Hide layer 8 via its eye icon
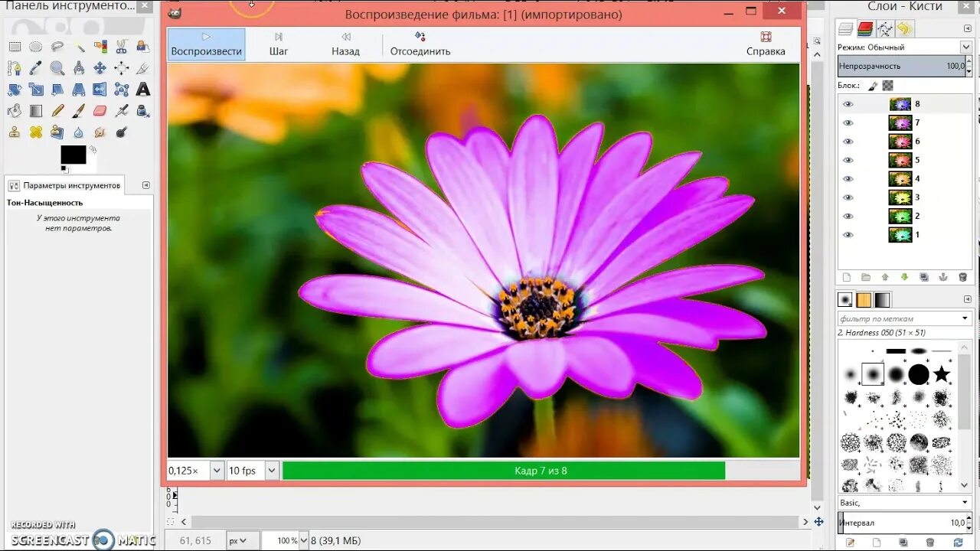The width and height of the screenshot is (980, 551). (x=848, y=104)
